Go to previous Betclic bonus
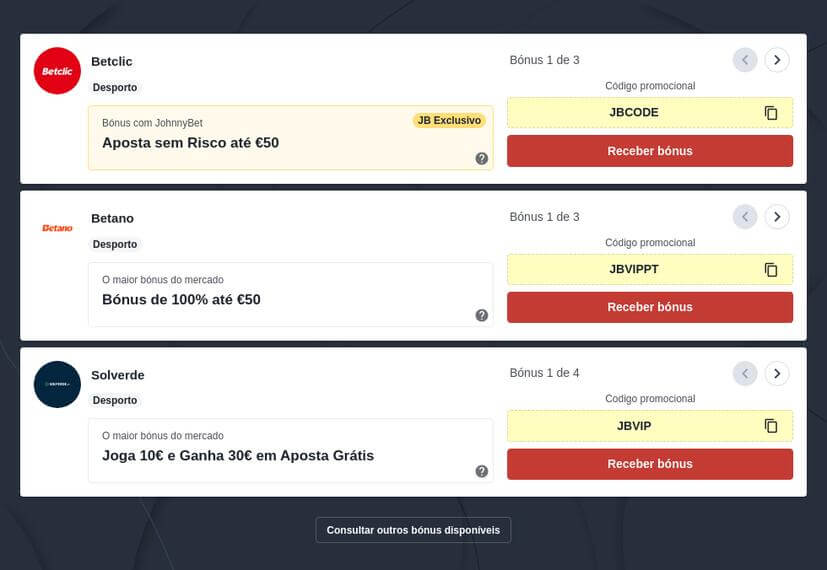Viewport: 827px width, 570px height. pos(745,60)
